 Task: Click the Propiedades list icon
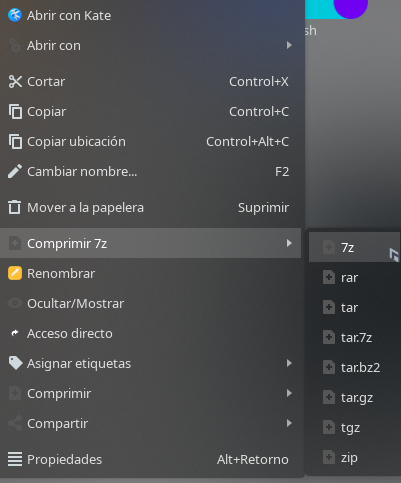click(x=15, y=459)
